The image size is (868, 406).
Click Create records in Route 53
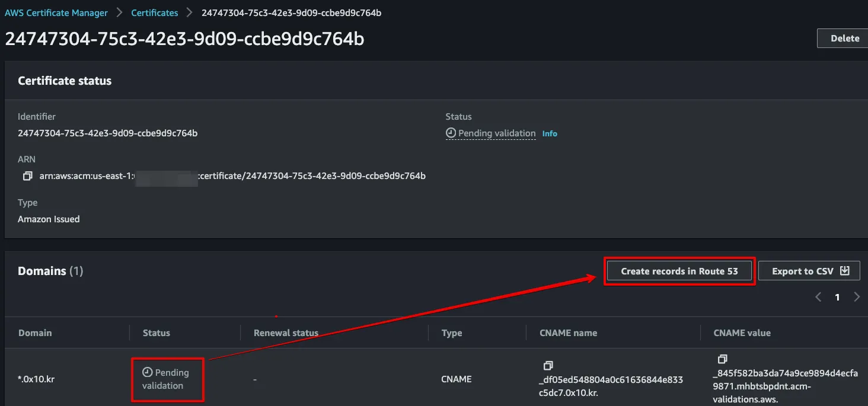pyautogui.click(x=679, y=271)
